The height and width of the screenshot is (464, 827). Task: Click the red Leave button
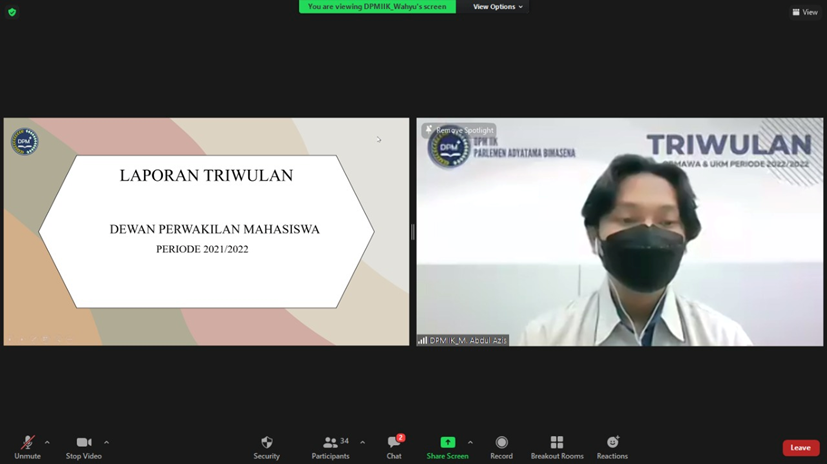pyautogui.click(x=800, y=448)
